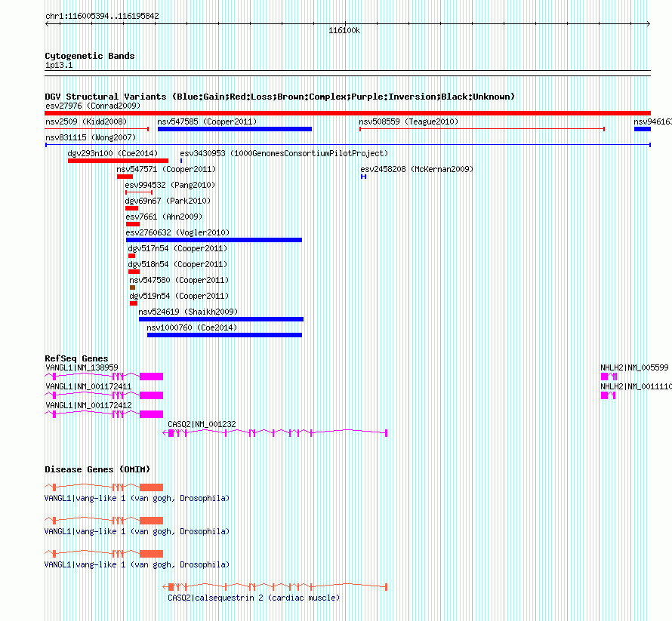Viewport: 672px width, 621px height.
Task: Select esv994532 (Pang2010) variant label
Action: tap(170, 185)
